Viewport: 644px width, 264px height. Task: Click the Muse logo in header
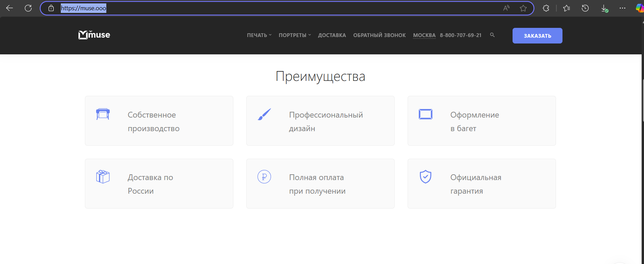click(94, 35)
